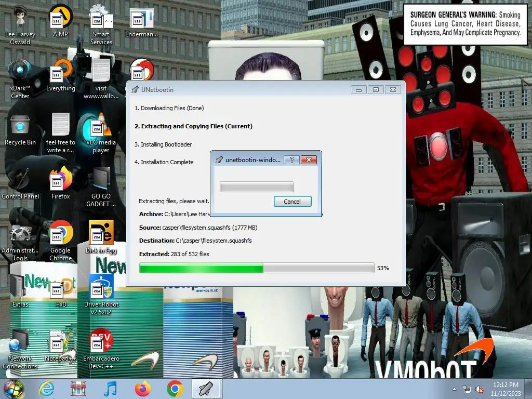
Task: Click '3. Installing Bootloader' step text
Action: (163, 144)
